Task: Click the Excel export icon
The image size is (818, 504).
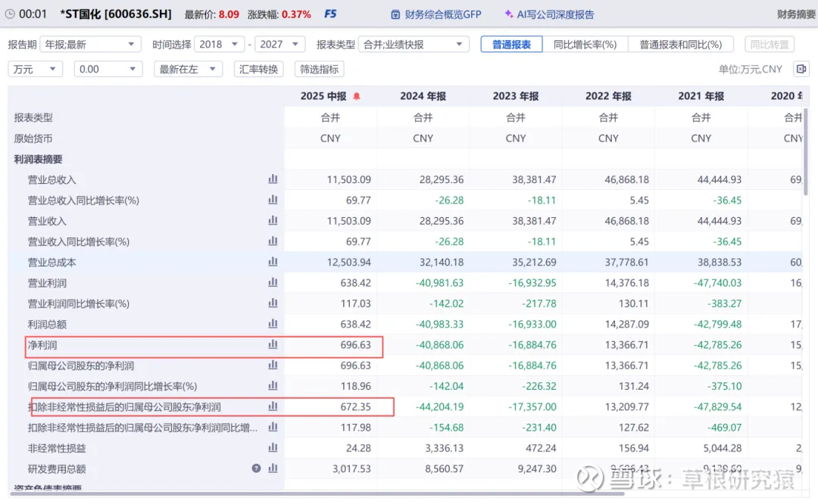Action: pyautogui.click(x=800, y=69)
